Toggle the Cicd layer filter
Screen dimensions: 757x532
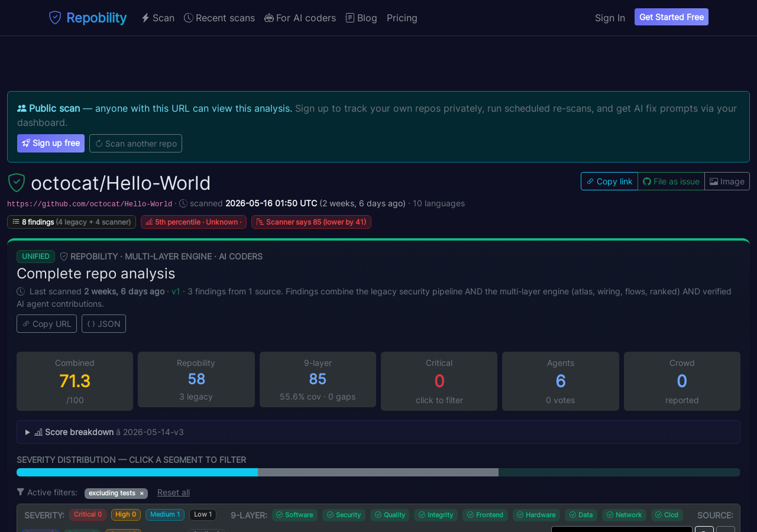(667, 515)
